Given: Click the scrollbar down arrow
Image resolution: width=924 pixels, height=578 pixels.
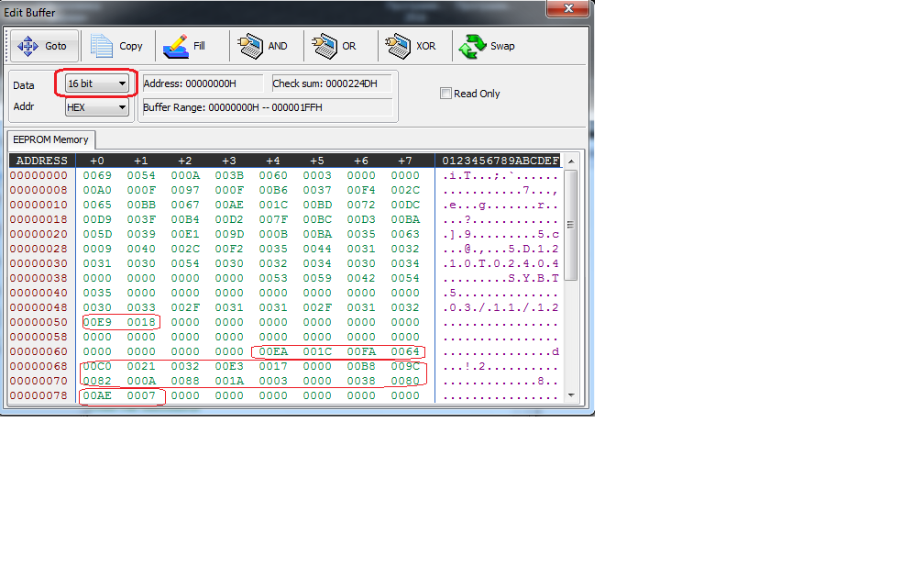Looking at the screenshot, I should (570, 395).
